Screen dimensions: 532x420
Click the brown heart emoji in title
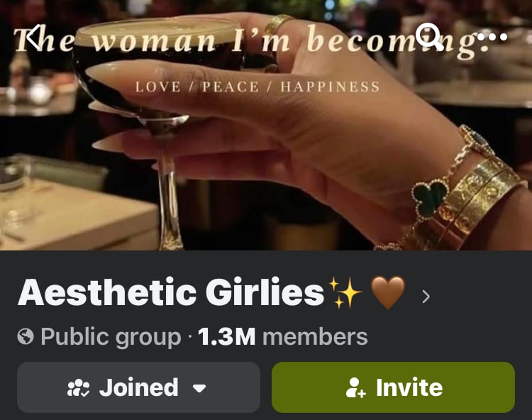pyautogui.click(x=388, y=293)
